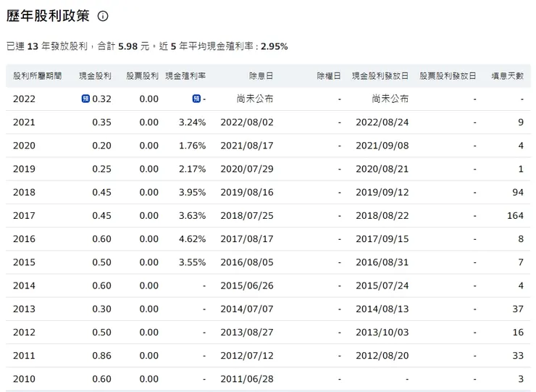
Task: Select the 現金股利發放日 column header
Action: tap(380, 75)
